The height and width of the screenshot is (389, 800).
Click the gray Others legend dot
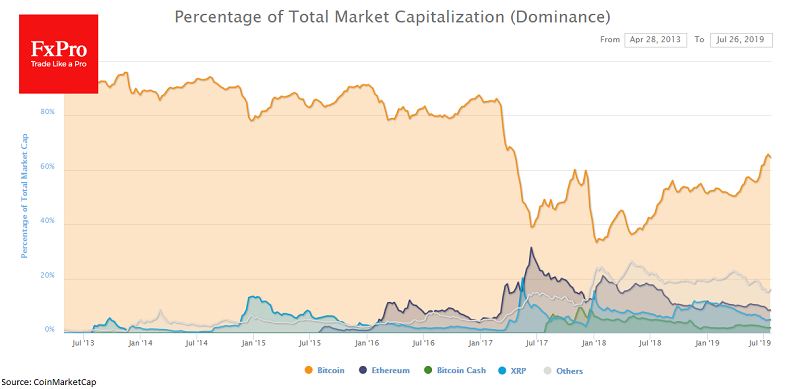pos(546,370)
